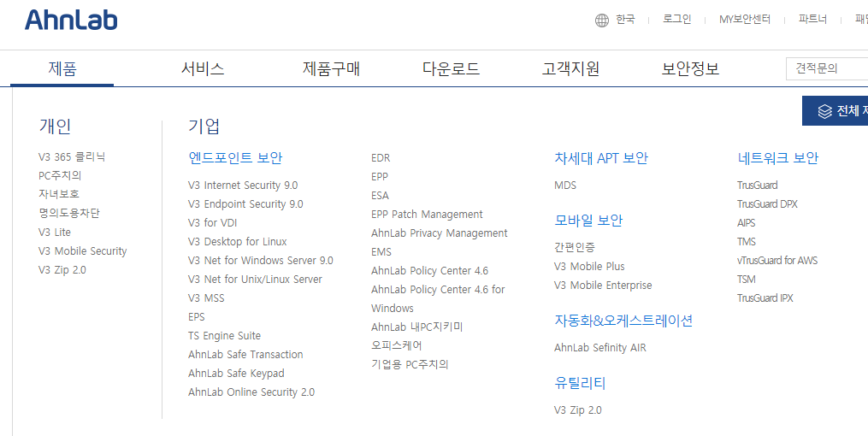Screen dimensions: 868x436
Task: Click the blue 전체 button
Action: coord(835,110)
